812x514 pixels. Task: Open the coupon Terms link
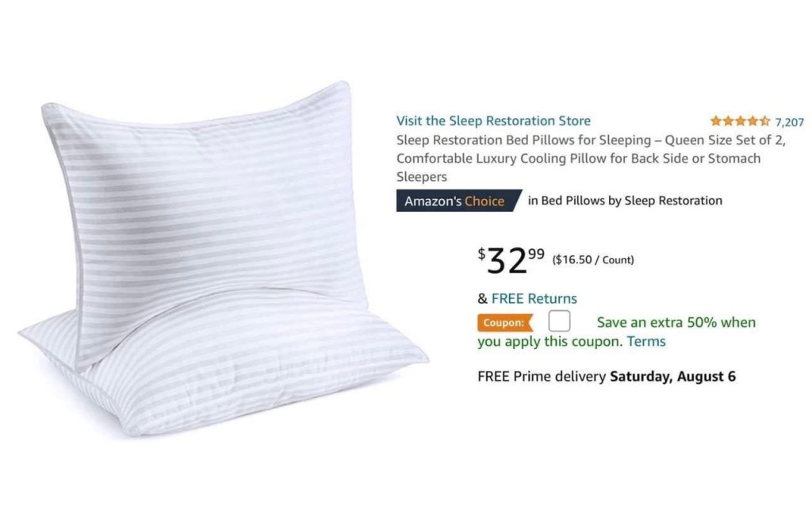click(645, 341)
